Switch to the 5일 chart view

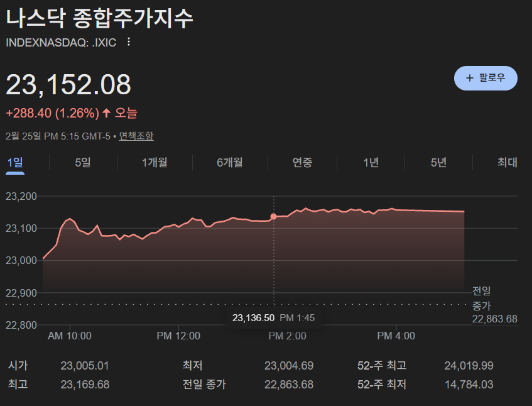point(81,162)
